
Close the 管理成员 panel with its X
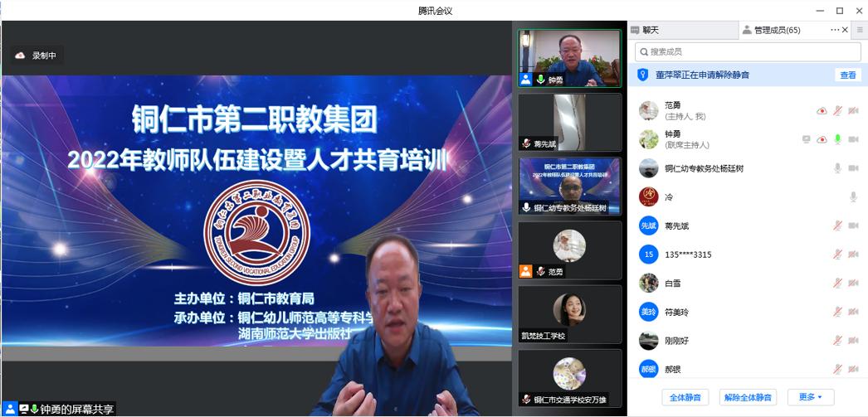(x=845, y=30)
